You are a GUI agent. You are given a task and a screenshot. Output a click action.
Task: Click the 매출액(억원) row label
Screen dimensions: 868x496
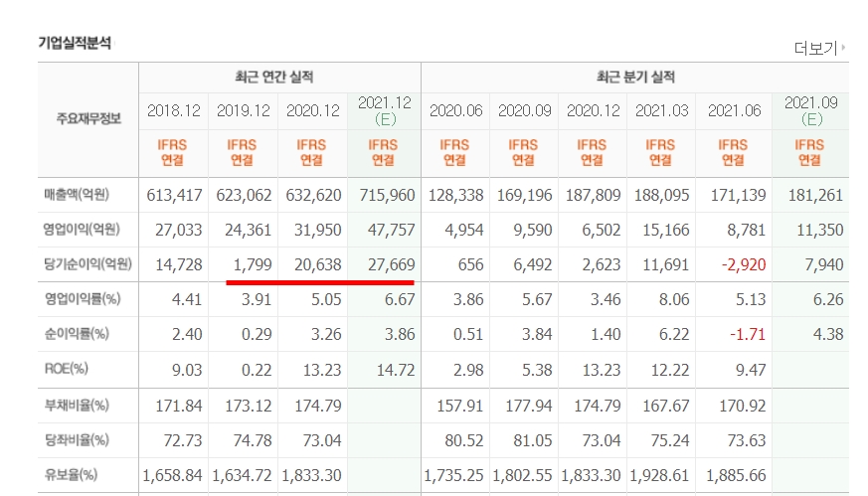(x=77, y=195)
